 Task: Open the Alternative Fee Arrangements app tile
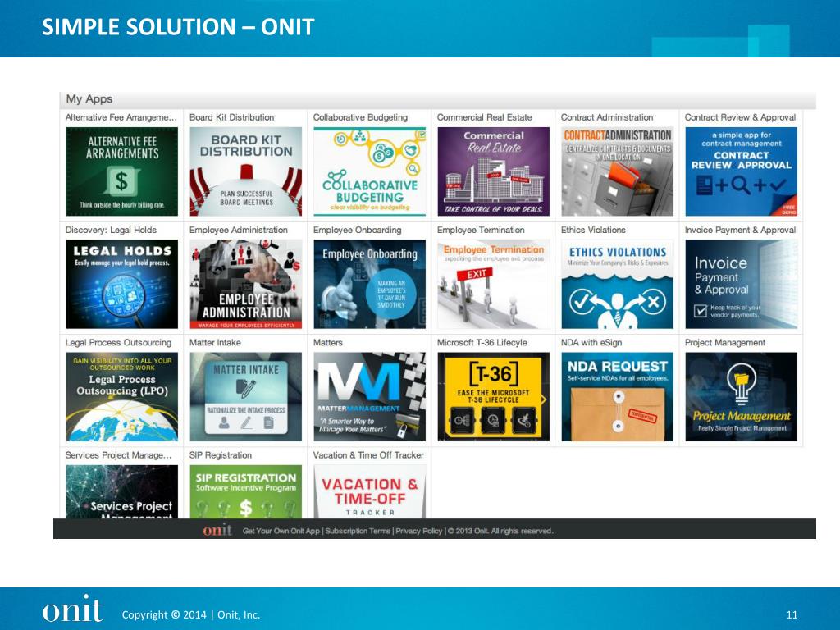(x=121, y=171)
